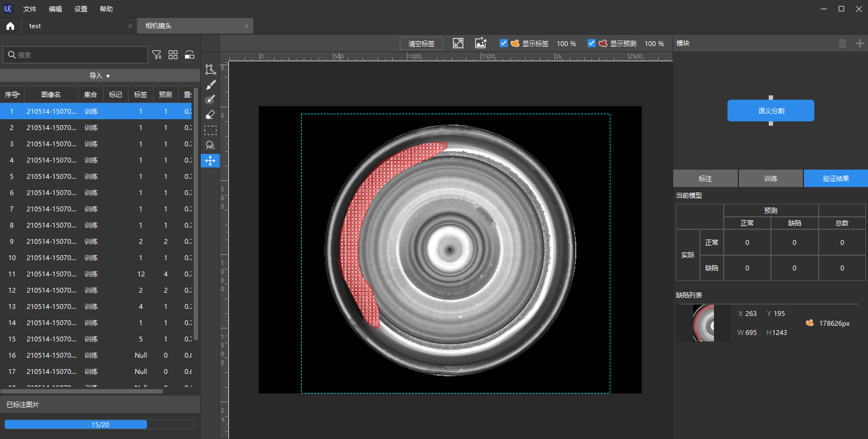Click the 缺陷列表 heading

click(x=689, y=295)
